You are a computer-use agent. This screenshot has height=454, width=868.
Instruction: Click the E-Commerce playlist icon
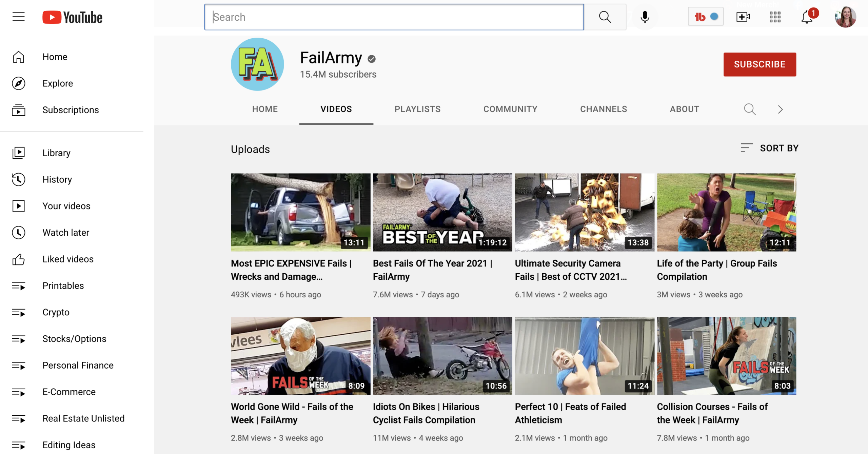click(x=19, y=392)
